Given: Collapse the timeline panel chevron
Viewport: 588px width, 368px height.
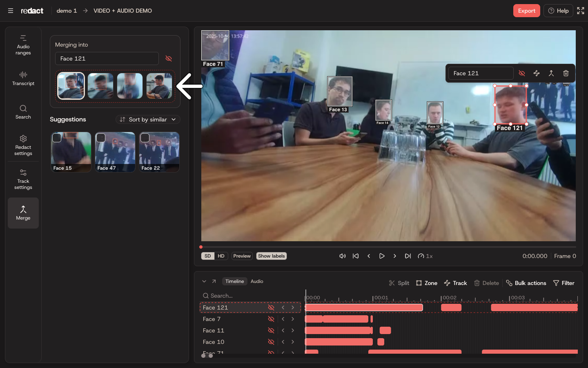Looking at the screenshot, I should tap(204, 281).
